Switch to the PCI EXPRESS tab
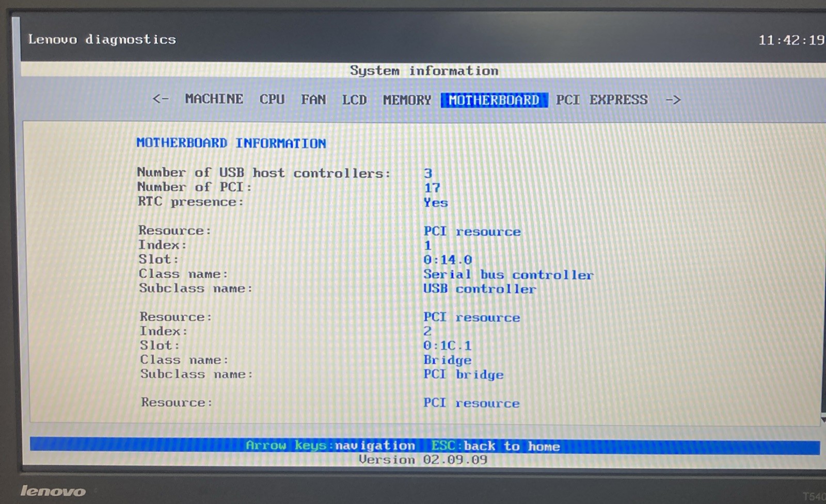Image resolution: width=826 pixels, height=504 pixels. [601, 100]
